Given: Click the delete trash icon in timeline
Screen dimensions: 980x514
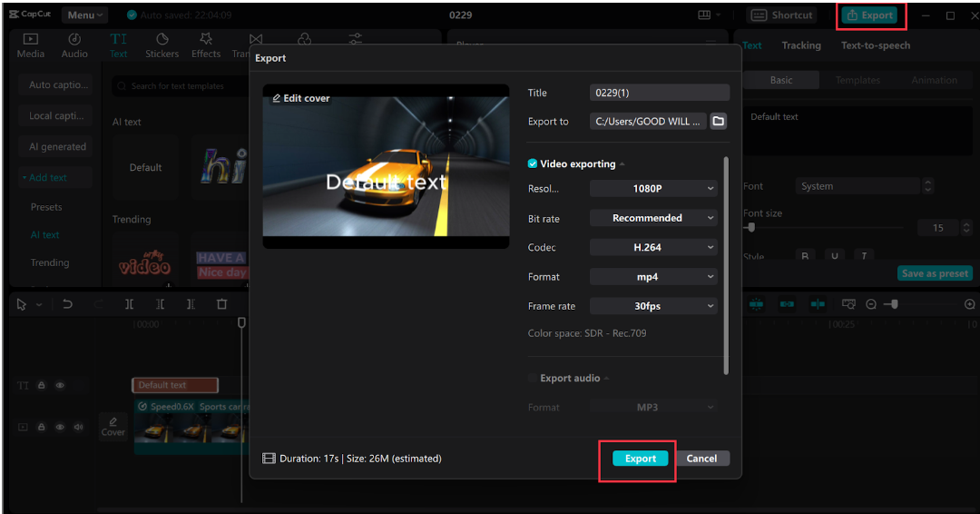Looking at the screenshot, I should pos(222,304).
